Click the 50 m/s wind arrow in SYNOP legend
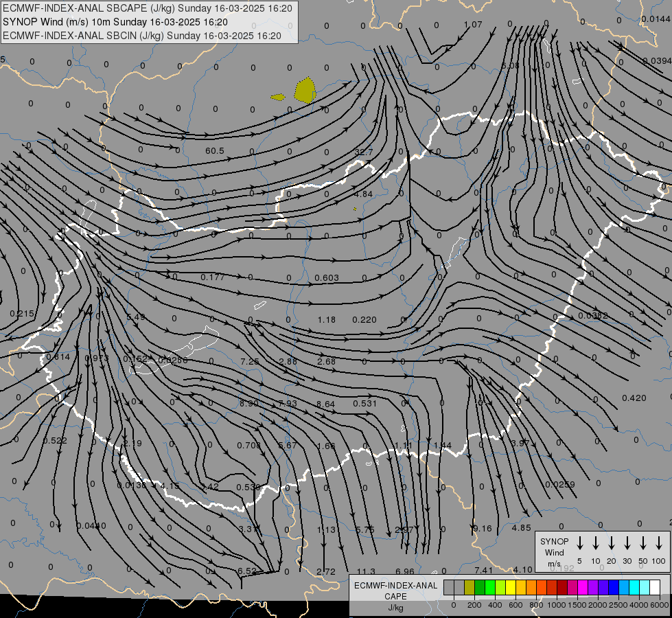 tap(643, 543)
